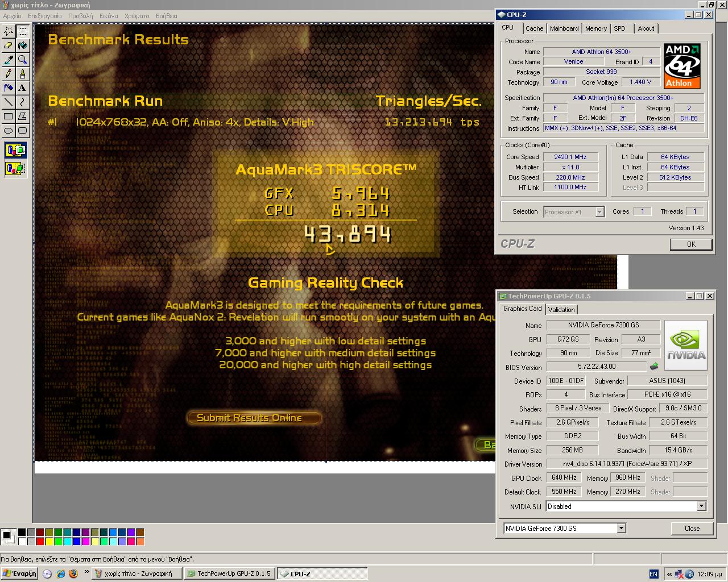
Task: Choose the Curve tool in Paint
Action: pos(23,102)
